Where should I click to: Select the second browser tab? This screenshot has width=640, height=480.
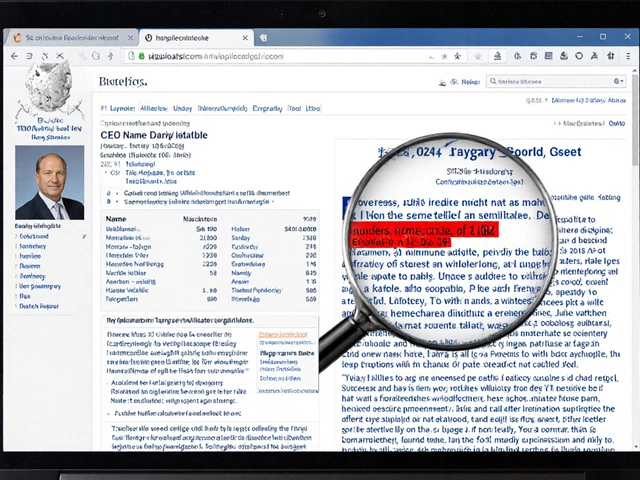pyautogui.click(x=197, y=38)
